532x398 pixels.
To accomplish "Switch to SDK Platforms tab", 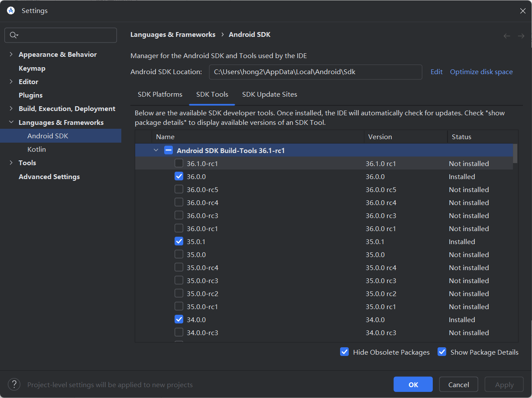I will coord(160,94).
